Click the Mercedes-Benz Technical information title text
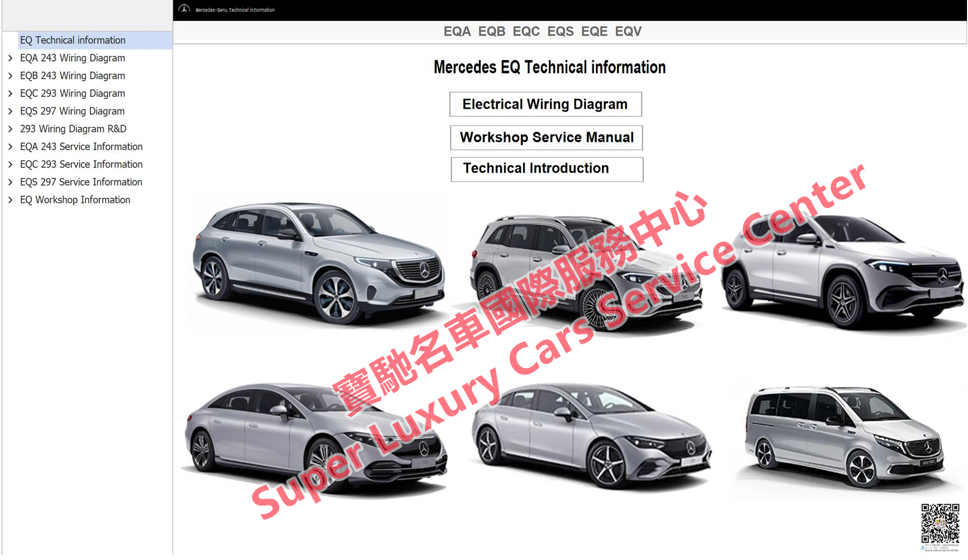 (x=235, y=10)
